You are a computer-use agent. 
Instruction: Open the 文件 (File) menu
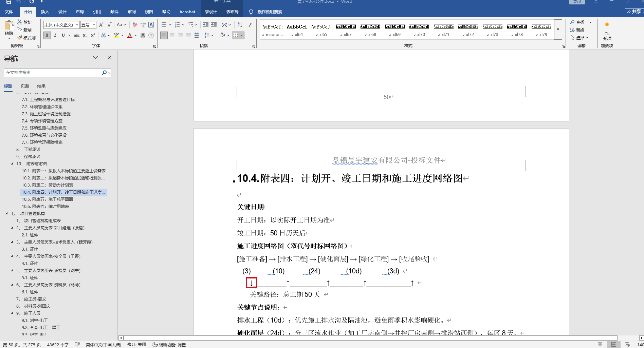coord(9,12)
